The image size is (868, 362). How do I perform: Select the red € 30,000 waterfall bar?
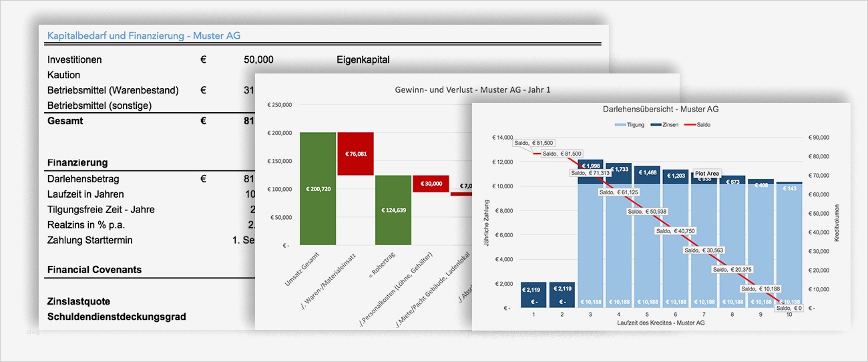(431, 184)
